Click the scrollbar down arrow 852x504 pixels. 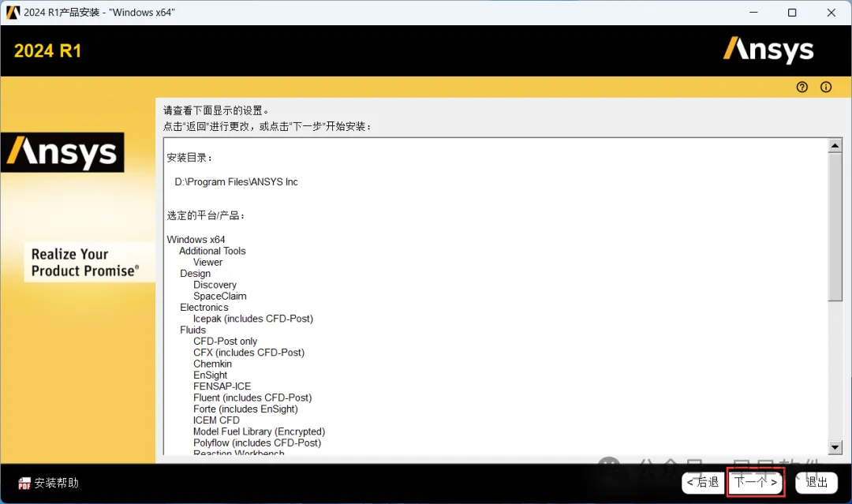(x=835, y=447)
